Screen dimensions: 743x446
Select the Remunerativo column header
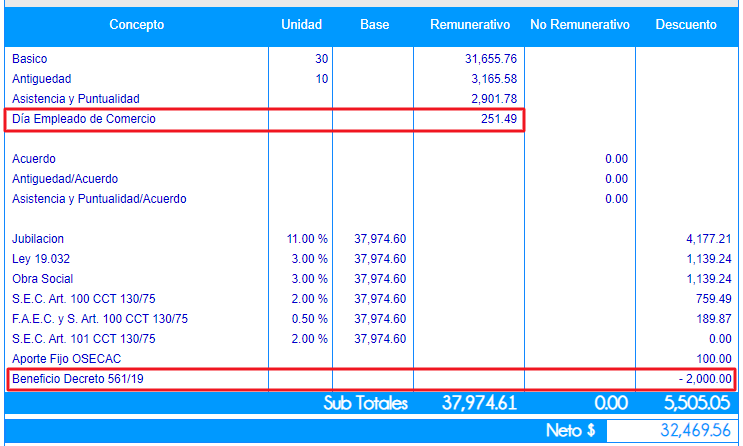[x=469, y=24]
